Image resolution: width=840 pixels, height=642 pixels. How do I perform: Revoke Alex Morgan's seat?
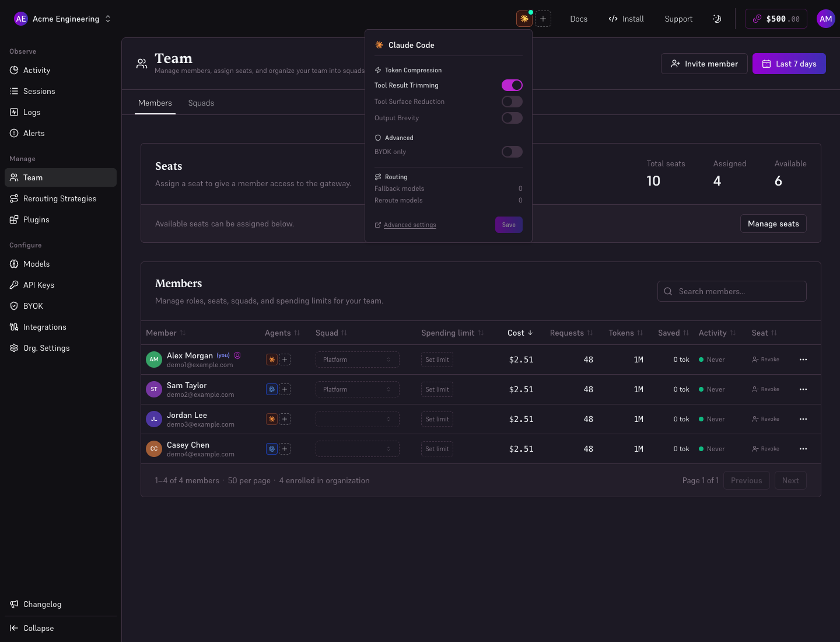[765, 360]
